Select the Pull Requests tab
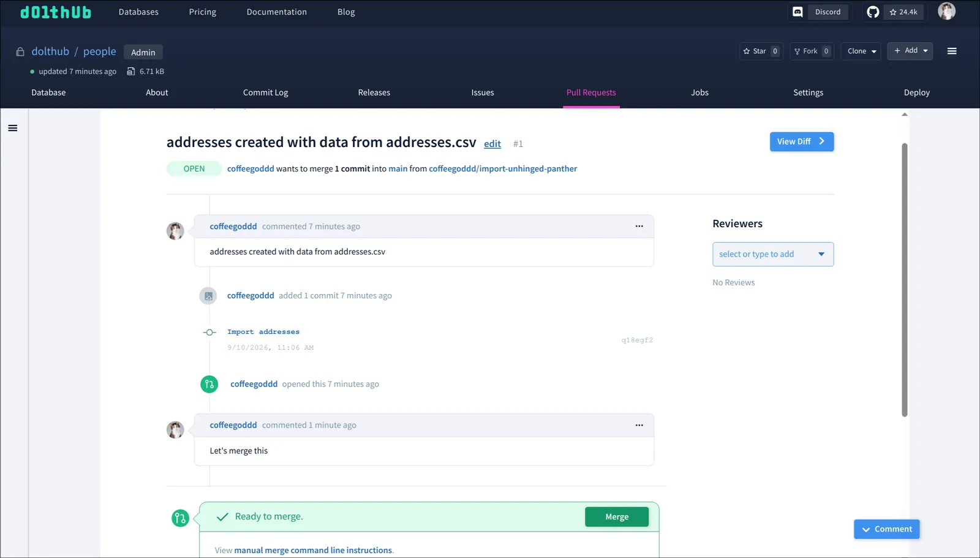The height and width of the screenshot is (558, 980). point(591,92)
